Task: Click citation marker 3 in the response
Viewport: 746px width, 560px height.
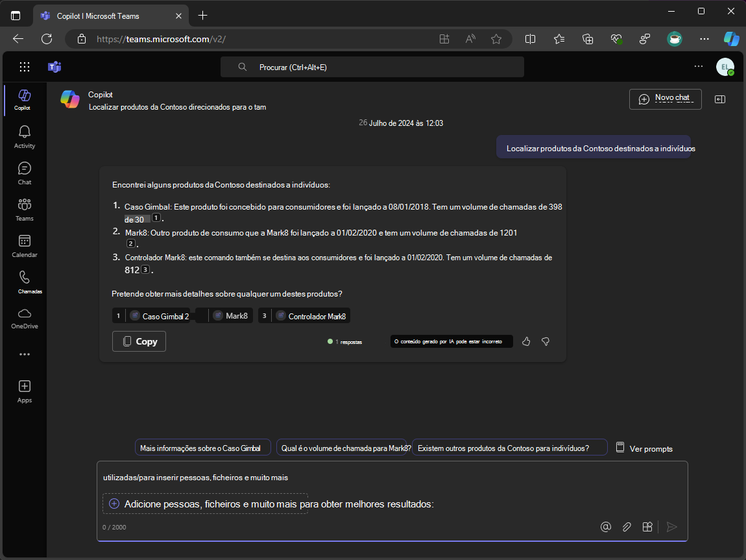Action: tap(145, 269)
